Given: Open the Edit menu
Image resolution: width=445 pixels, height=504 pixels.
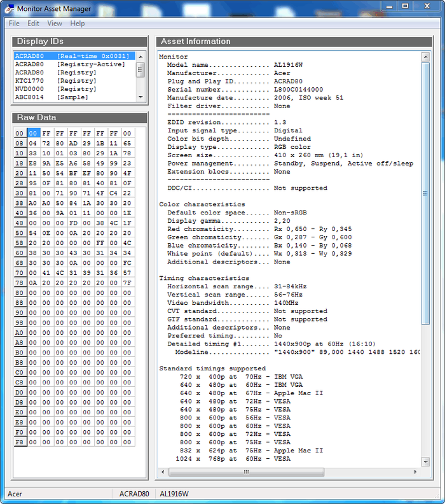Looking at the screenshot, I should click(33, 24).
